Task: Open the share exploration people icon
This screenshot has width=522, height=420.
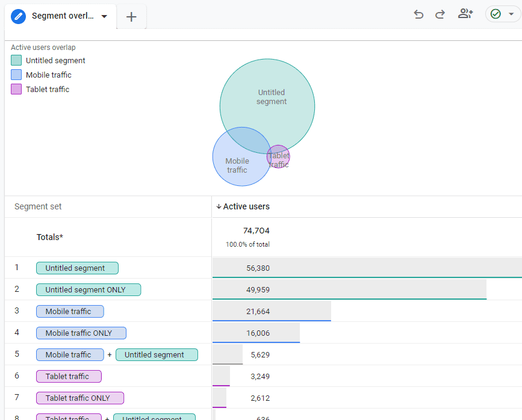Action: click(465, 14)
